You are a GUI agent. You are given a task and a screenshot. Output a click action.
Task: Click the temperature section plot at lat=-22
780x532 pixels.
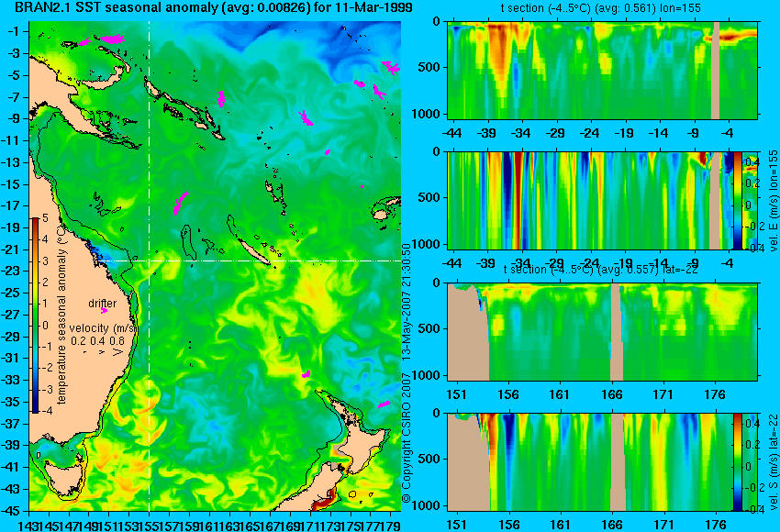(x=602, y=332)
